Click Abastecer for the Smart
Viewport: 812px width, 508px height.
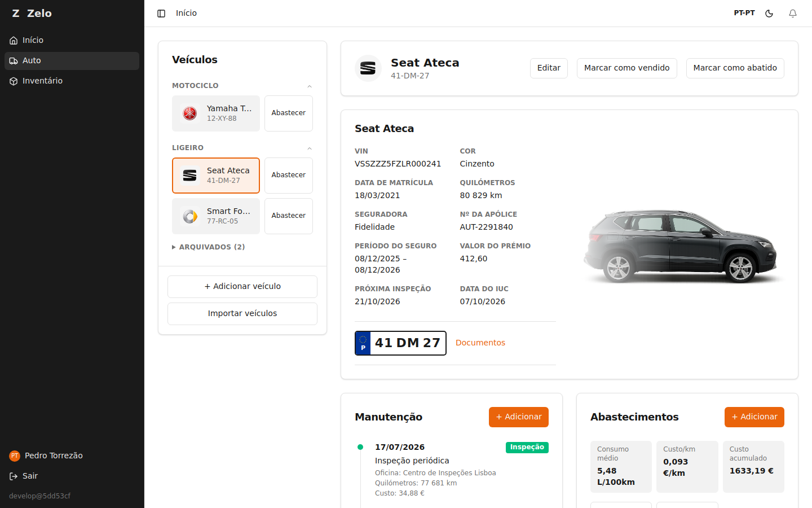[289, 216]
